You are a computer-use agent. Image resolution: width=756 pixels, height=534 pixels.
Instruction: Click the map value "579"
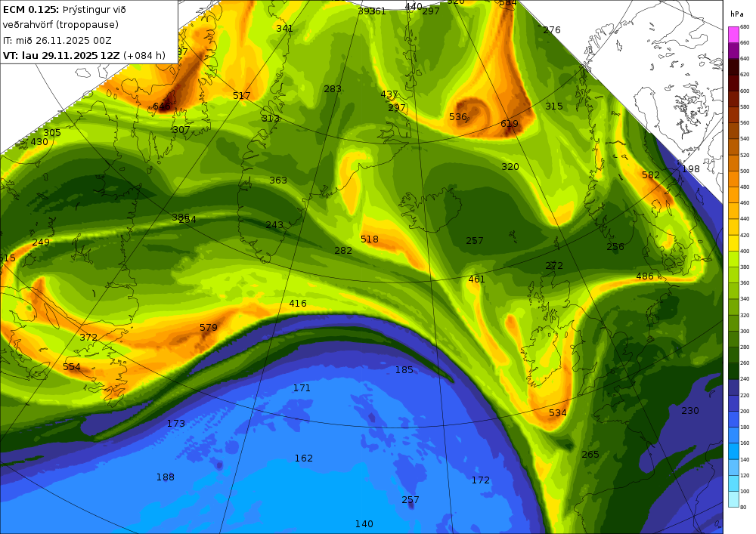(209, 328)
